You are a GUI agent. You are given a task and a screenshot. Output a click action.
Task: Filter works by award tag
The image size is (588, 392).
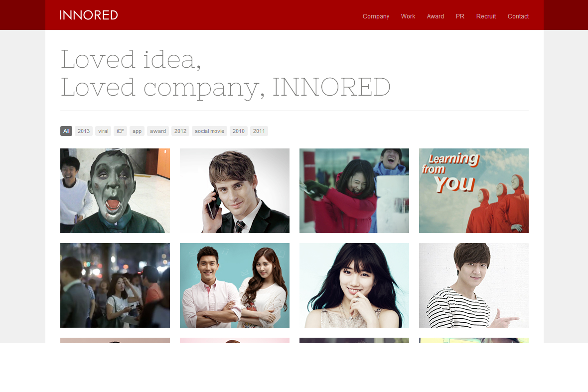click(x=158, y=131)
